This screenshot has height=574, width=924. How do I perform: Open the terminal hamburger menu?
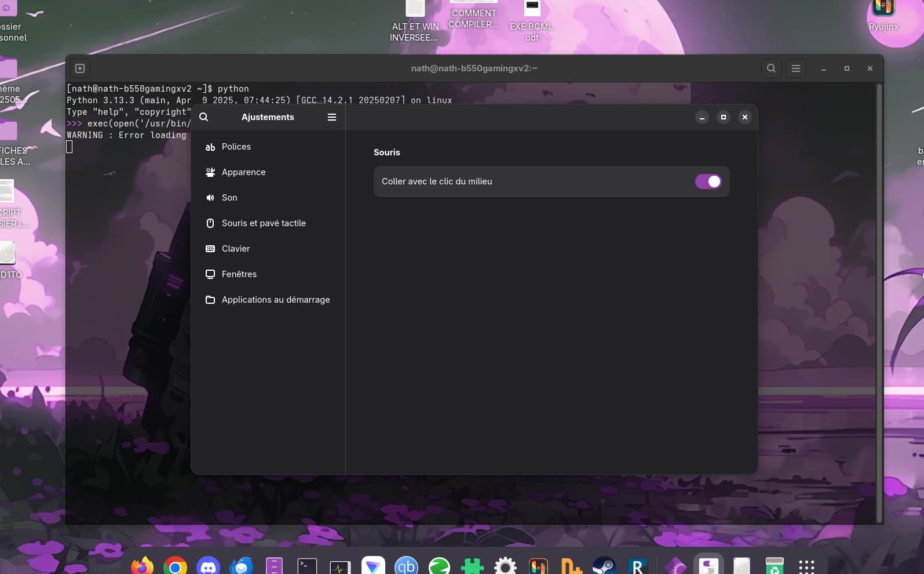click(796, 68)
